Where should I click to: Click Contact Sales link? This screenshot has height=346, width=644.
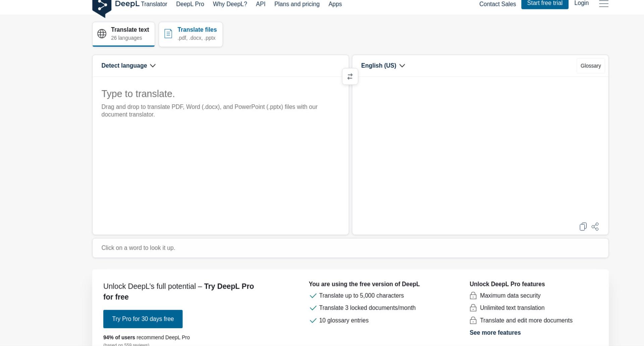point(497,4)
